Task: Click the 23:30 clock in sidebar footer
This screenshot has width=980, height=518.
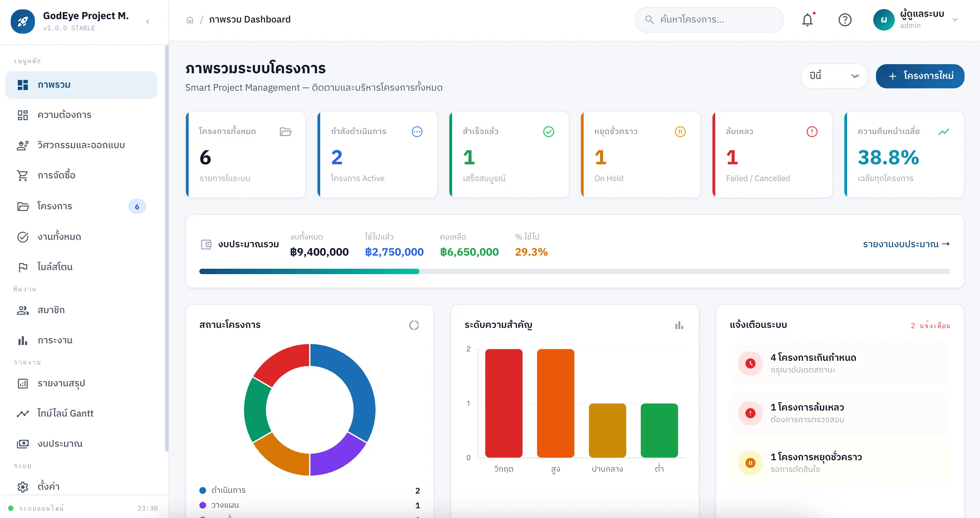Action: (148, 508)
